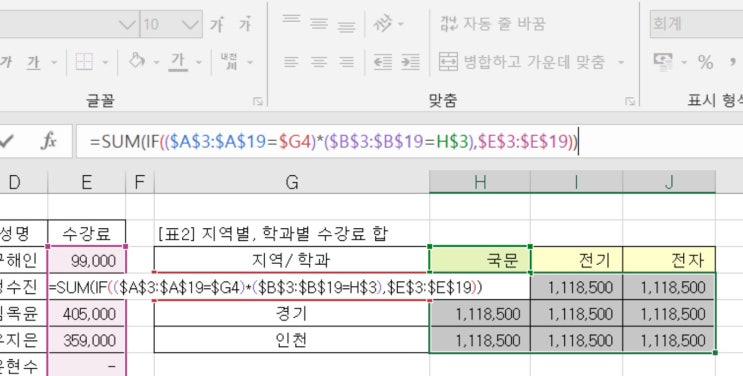
Task: Click the [표2] 지역별, 학과별 수강료 합 title
Action: tap(273, 233)
